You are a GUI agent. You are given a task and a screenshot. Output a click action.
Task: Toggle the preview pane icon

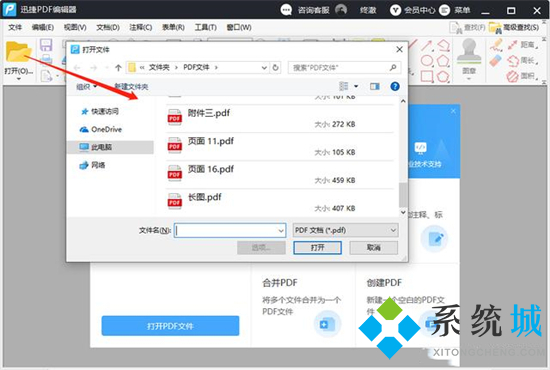(375, 86)
